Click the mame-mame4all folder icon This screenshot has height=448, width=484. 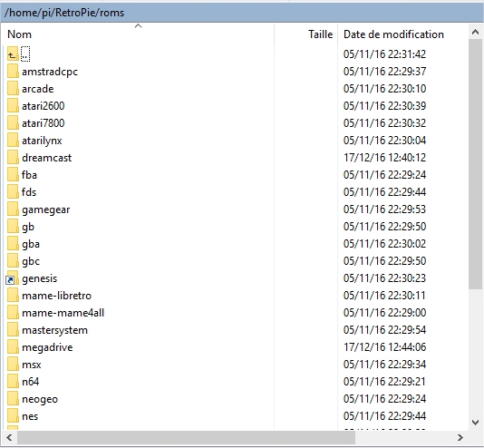point(13,313)
